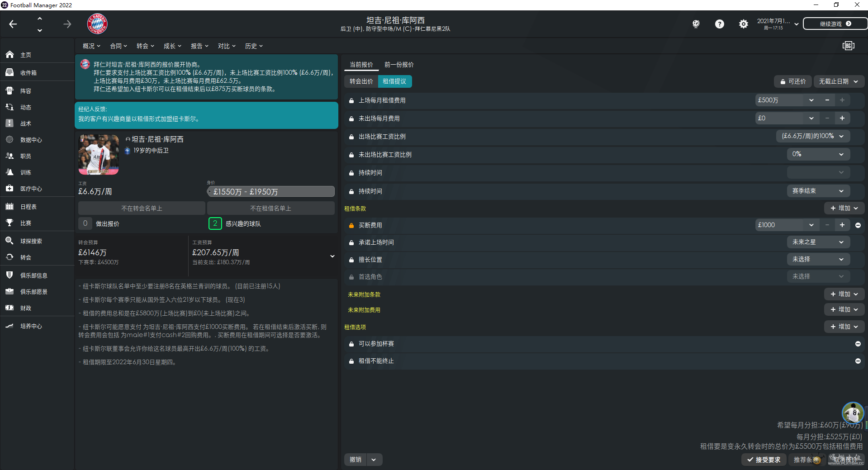Viewport: 868px width, 470px height.
Task: Open 财政 finances in sidebar
Action: [9, 308]
